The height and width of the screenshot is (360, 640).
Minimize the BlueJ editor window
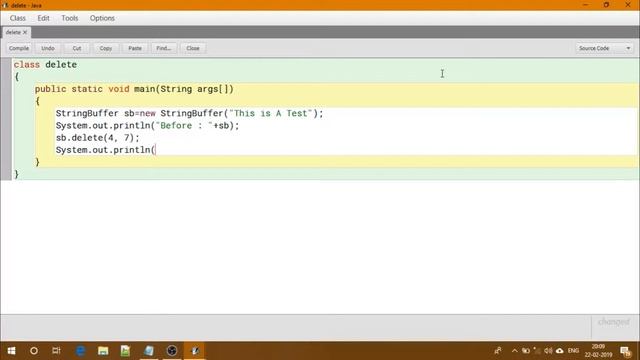586,5
